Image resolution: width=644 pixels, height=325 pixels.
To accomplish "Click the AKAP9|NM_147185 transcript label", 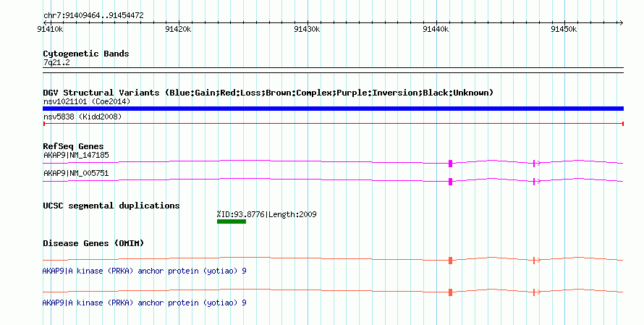I will [x=77, y=156].
